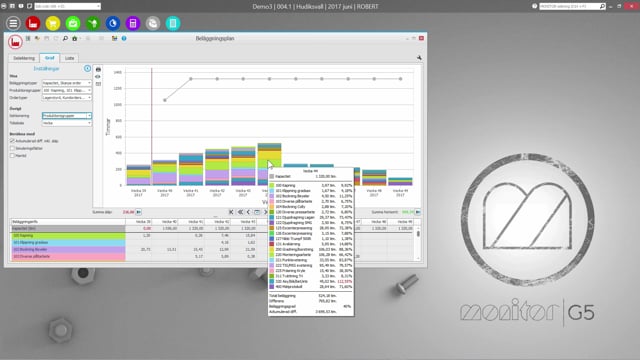Image resolution: width=640 pixels, height=360 pixels.
Task: Open the highlighted Produktionsgrupper sorting dropdown
Action: 67,116
